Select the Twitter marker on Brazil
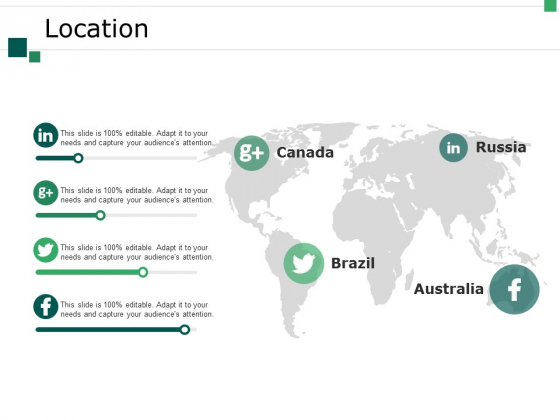The height and width of the screenshot is (420, 560). (304, 264)
